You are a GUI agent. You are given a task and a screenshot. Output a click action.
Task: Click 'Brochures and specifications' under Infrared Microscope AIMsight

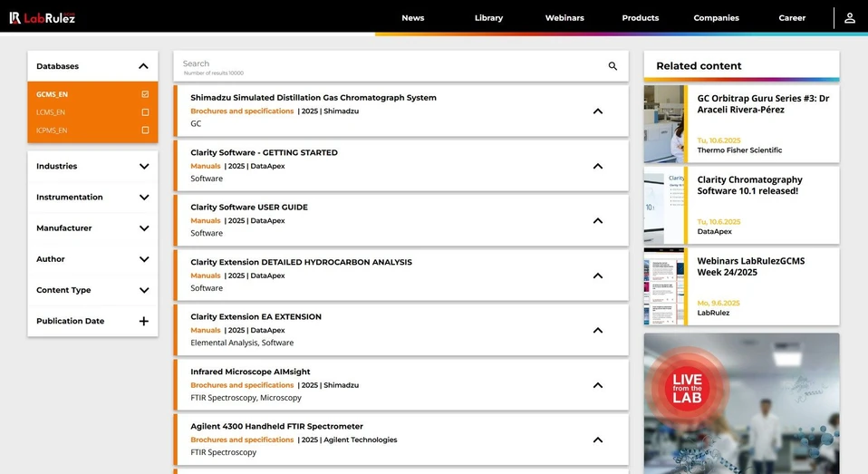click(242, 385)
